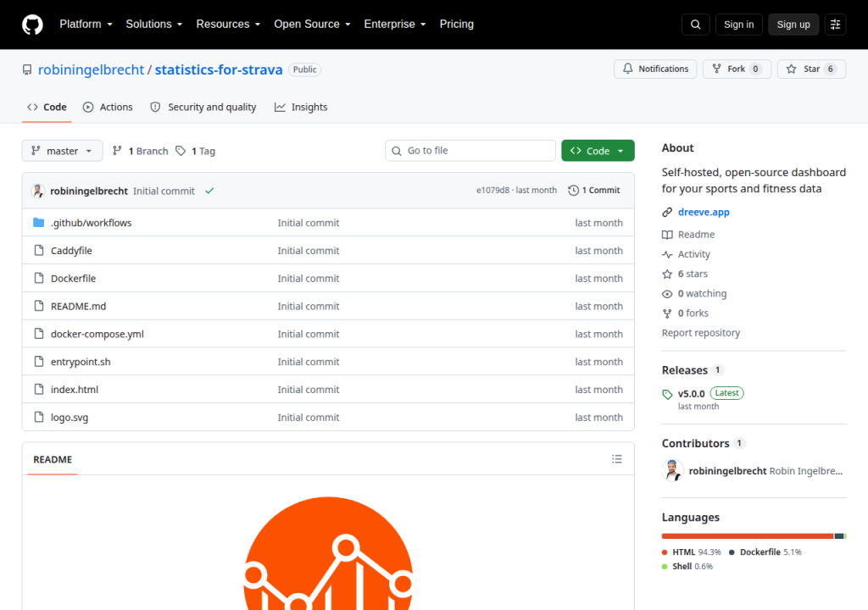Open the search magnifier in the header
Screen dimensions: 868x610
(x=695, y=25)
